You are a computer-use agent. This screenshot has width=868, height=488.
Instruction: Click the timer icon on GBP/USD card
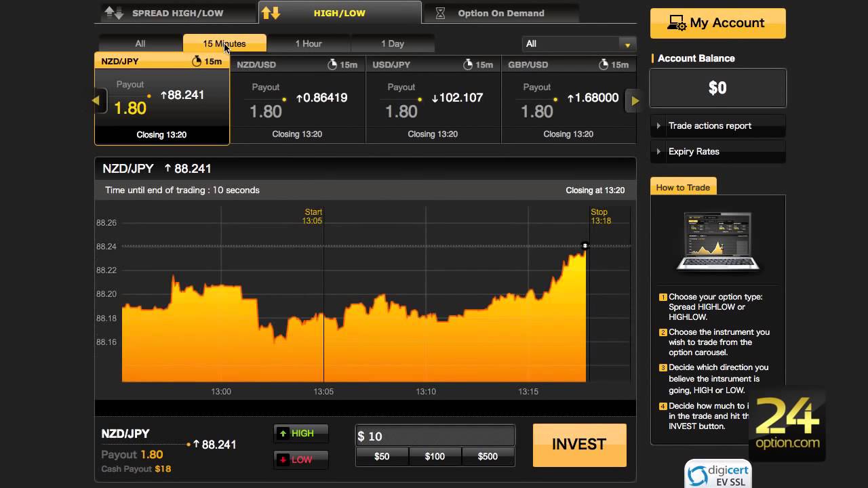coord(604,65)
